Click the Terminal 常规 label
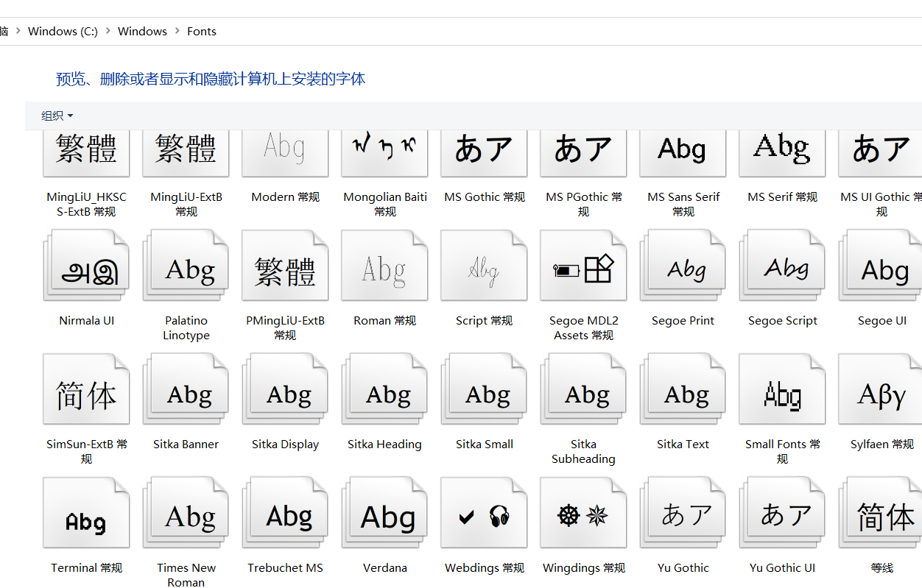This screenshot has width=922, height=588. [87, 568]
